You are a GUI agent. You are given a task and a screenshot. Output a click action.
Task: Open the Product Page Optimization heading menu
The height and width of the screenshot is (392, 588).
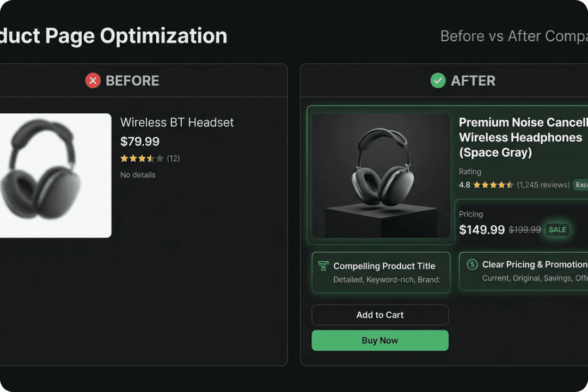click(x=114, y=36)
